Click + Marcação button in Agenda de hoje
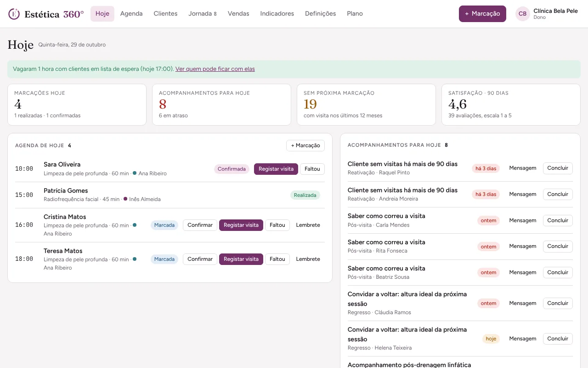The width and height of the screenshot is (588, 368). coord(305,145)
